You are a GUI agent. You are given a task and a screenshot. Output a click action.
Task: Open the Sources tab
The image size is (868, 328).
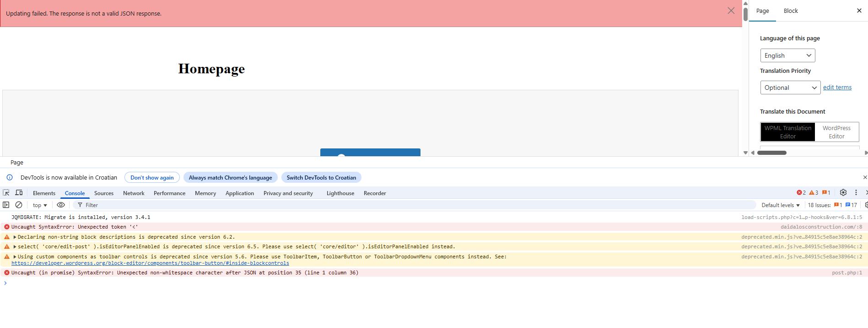tap(104, 193)
